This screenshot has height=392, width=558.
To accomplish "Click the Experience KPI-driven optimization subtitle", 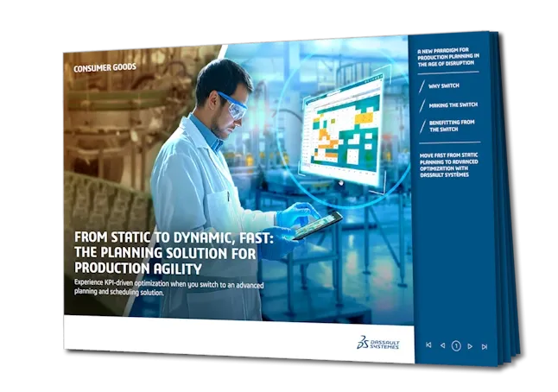I will [x=169, y=288].
